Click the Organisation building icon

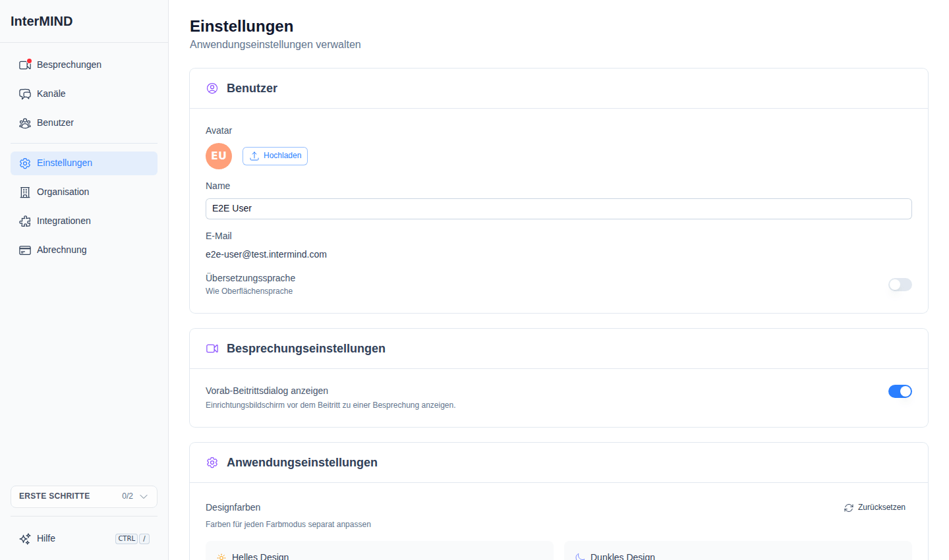(25, 192)
